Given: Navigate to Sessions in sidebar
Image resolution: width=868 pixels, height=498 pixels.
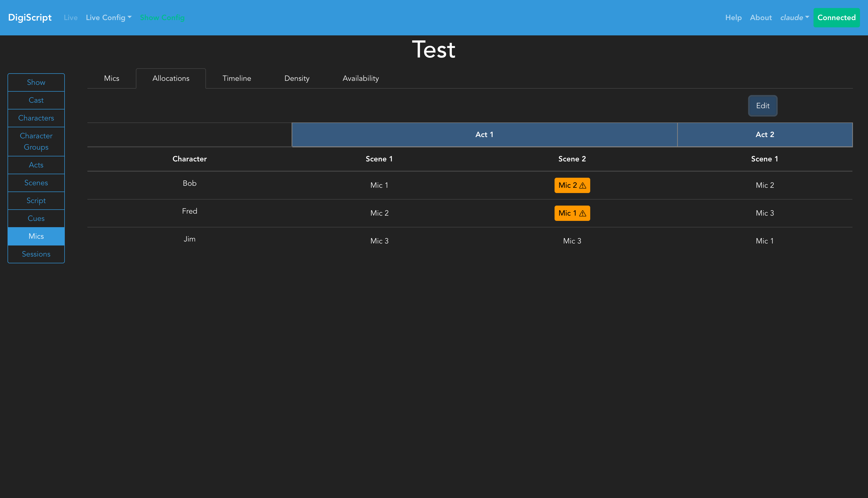Looking at the screenshot, I should (x=36, y=254).
